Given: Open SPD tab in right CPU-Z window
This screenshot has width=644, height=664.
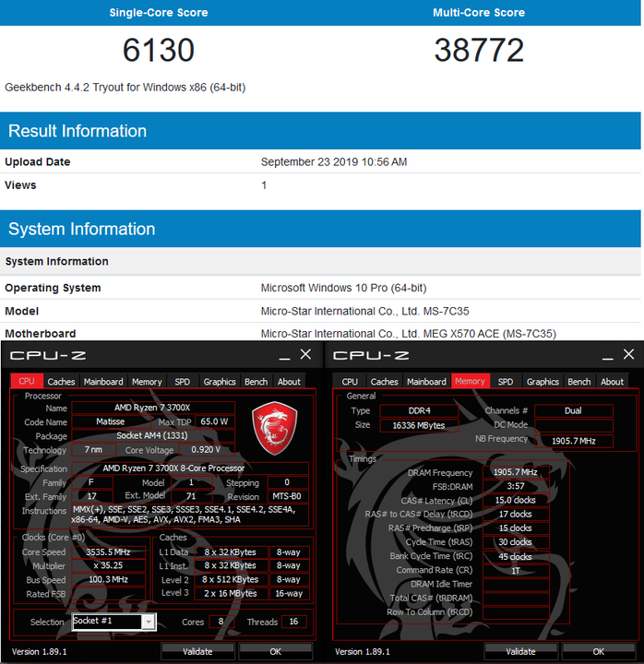Looking at the screenshot, I should coord(505,381).
